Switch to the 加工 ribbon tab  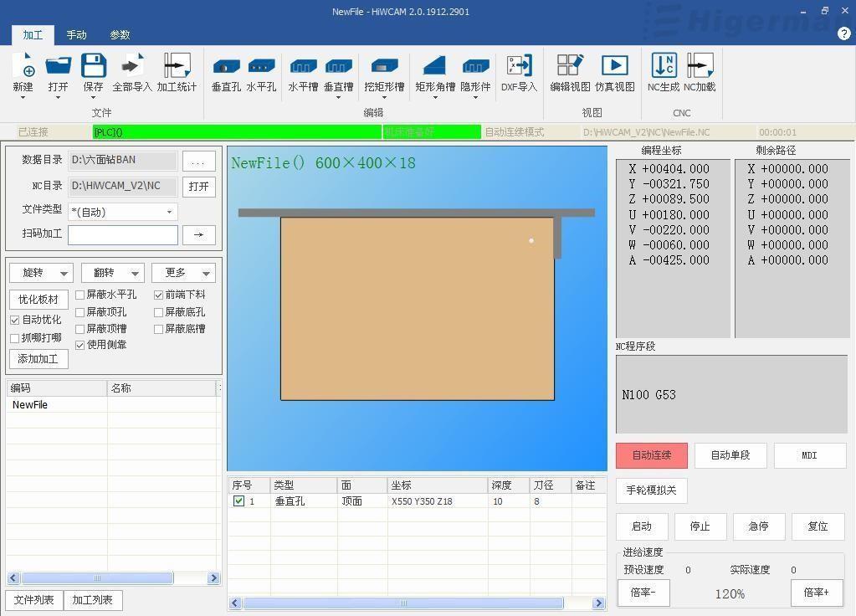[x=33, y=35]
